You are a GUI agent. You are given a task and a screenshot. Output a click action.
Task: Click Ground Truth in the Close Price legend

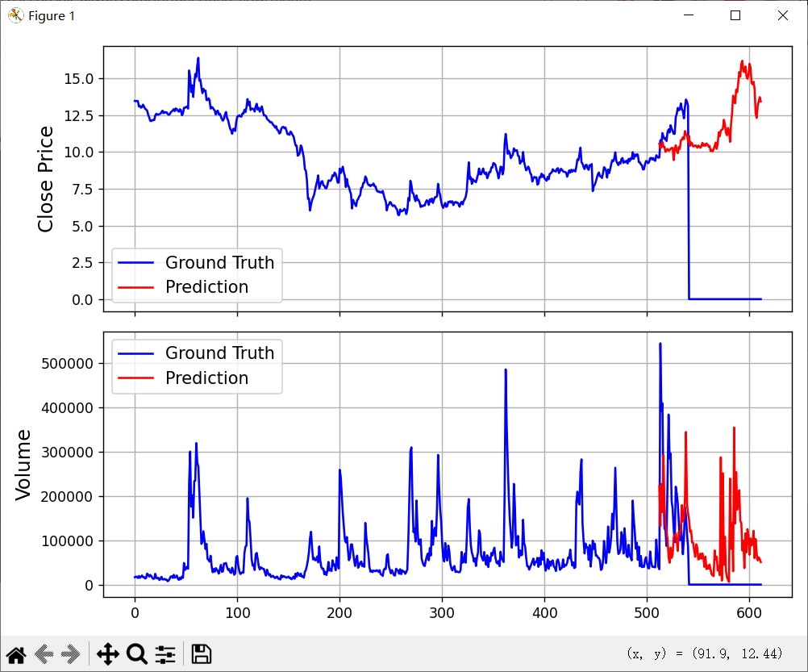pyautogui.click(x=219, y=262)
